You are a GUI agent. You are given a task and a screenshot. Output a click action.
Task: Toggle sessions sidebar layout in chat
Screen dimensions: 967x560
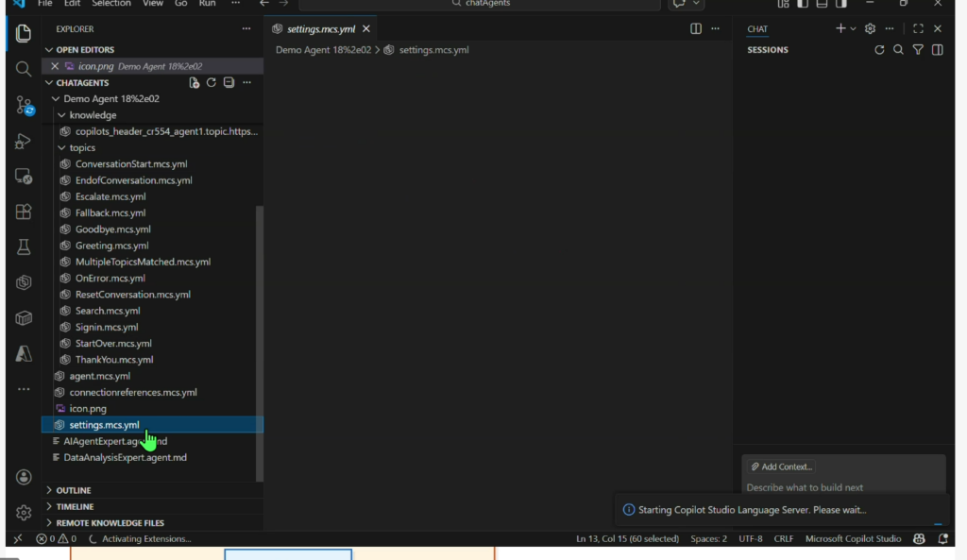938,50
